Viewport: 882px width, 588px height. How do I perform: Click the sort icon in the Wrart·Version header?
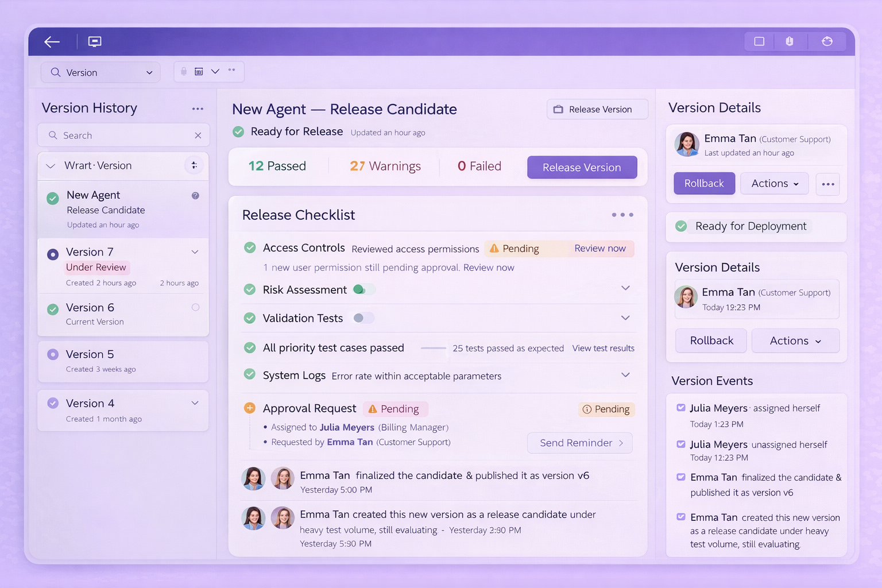coord(194,165)
